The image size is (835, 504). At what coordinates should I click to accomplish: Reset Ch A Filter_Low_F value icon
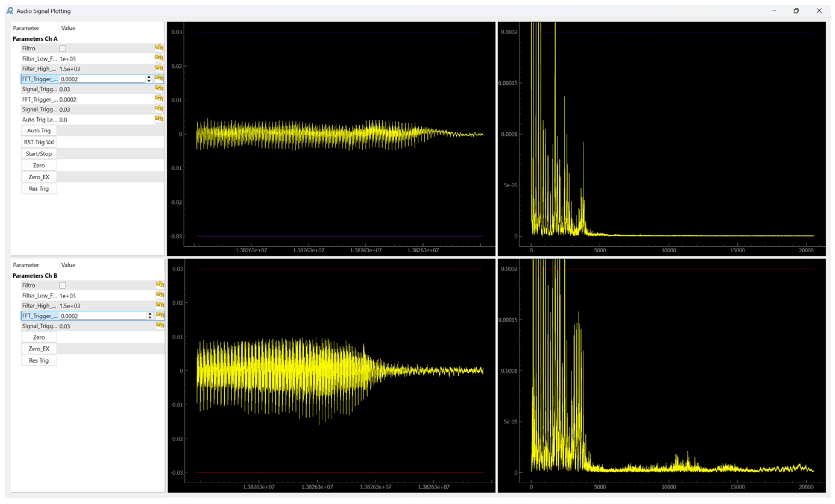tap(159, 58)
